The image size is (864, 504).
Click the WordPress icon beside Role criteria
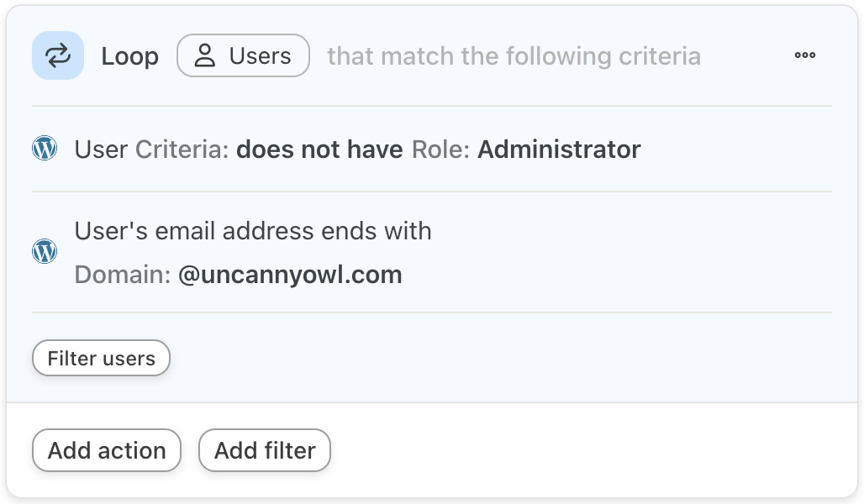tap(45, 149)
